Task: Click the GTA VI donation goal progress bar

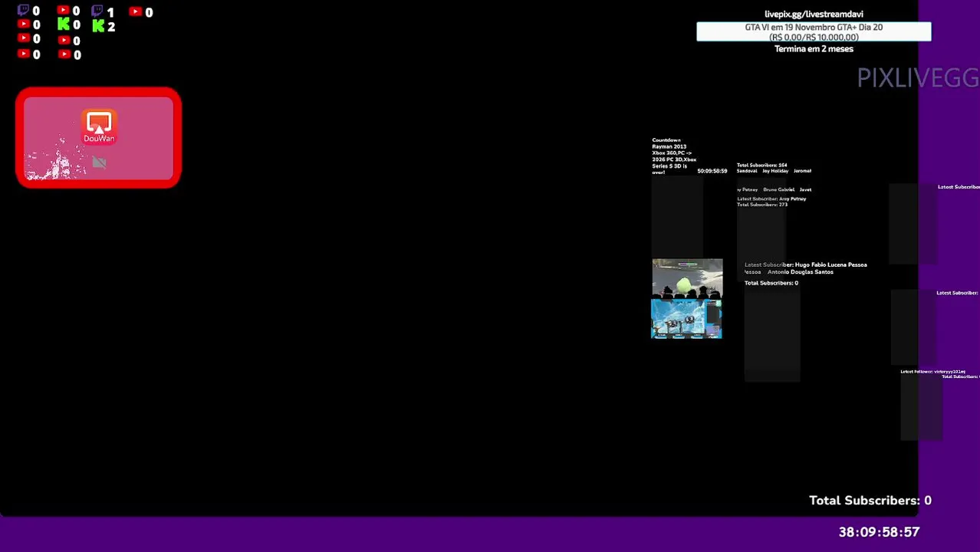Action: [x=814, y=31]
